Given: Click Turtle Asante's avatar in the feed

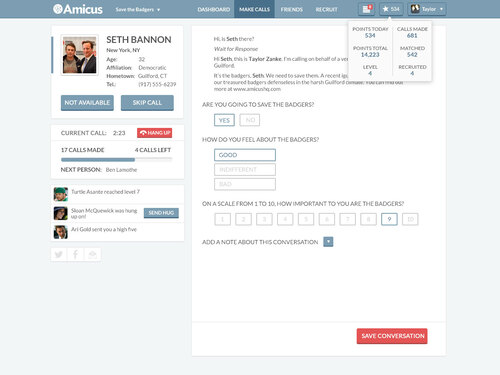Looking at the screenshot, I should 61,194.
